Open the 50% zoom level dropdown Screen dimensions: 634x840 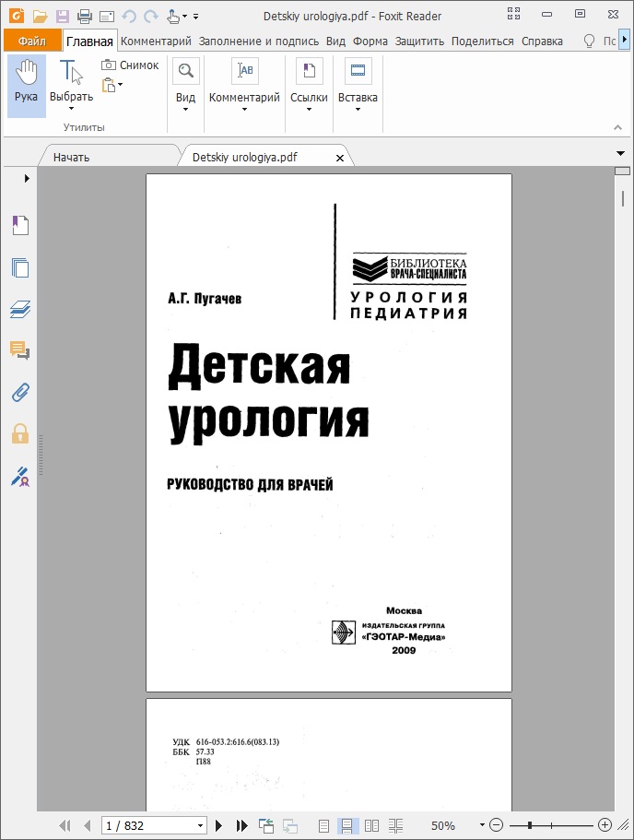tap(482, 825)
